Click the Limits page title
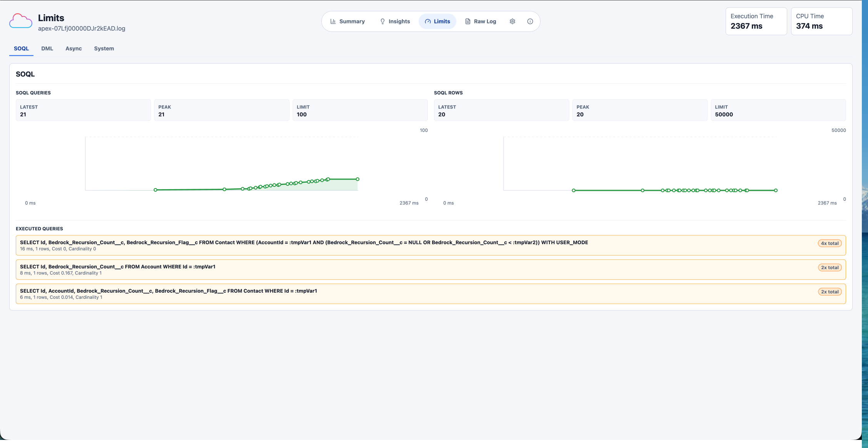 click(x=51, y=18)
